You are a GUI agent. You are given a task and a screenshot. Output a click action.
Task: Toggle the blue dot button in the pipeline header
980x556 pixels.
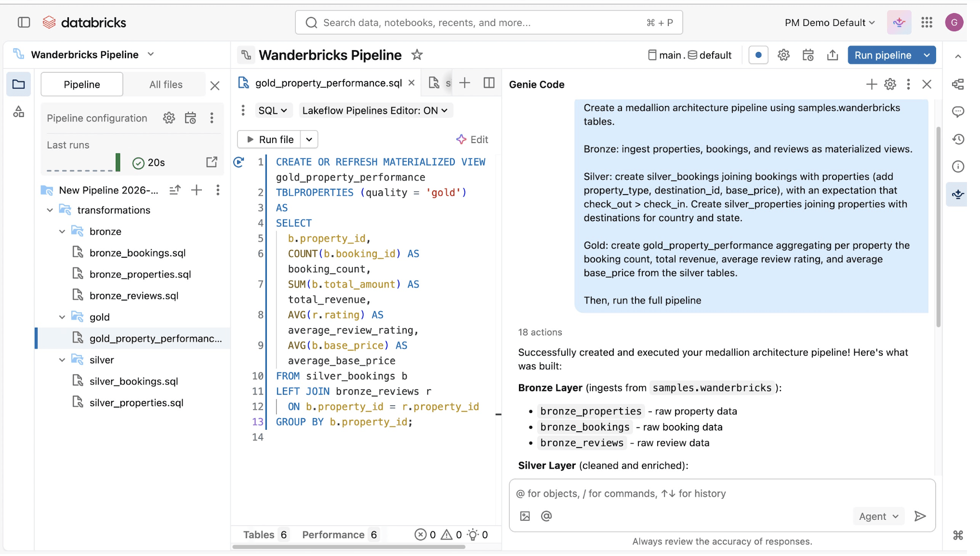[x=758, y=55]
